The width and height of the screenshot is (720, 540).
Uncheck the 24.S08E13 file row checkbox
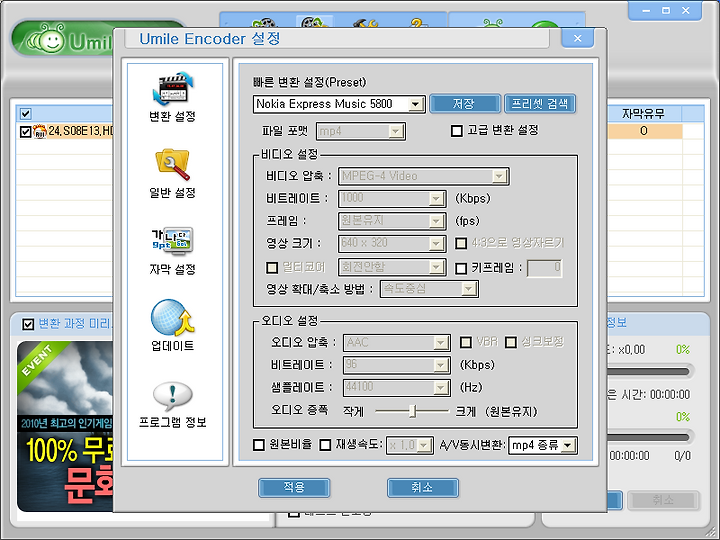point(26,132)
